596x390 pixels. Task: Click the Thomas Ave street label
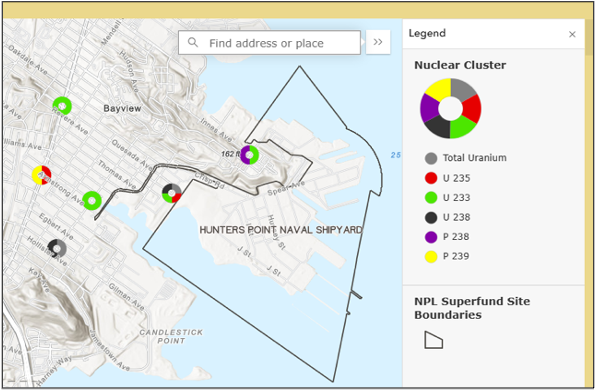pos(117,174)
